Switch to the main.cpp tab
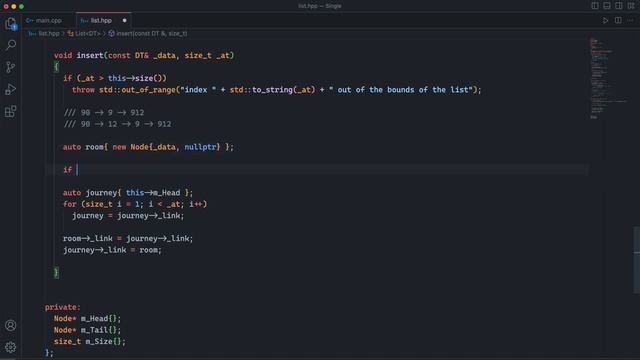 [x=49, y=20]
